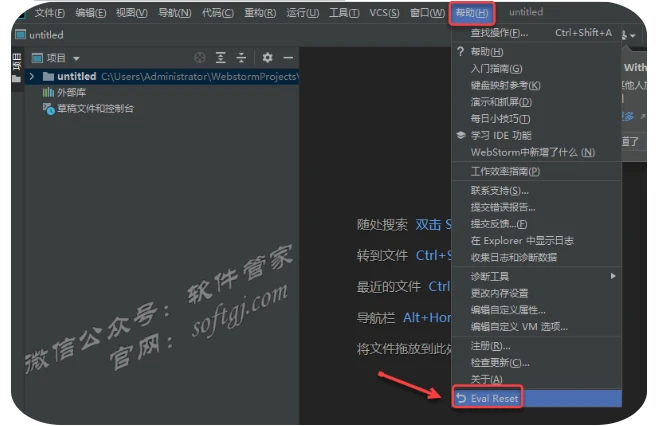Viewport: 656px width, 426px height.
Task: Expand the 诊断工具 submenu arrow
Action: pyautogui.click(x=613, y=276)
